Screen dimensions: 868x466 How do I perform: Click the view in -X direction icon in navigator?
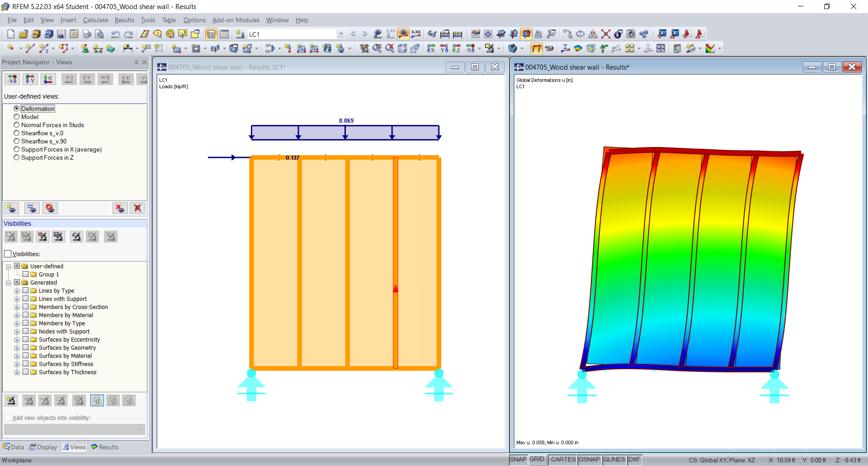[12, 79]
